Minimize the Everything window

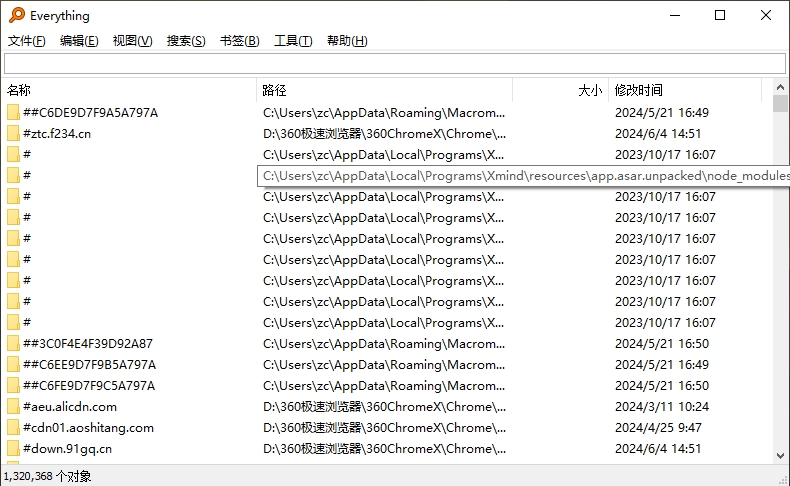[675, 15]
